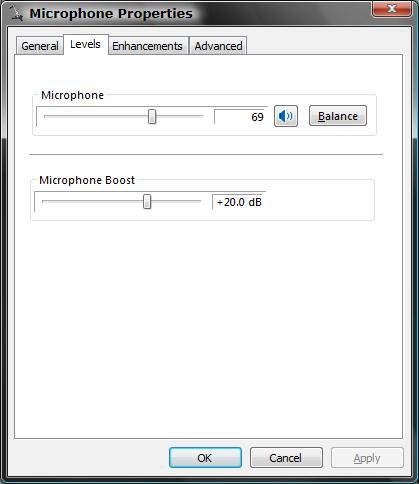Click the greyed-out Apply button
The image size is (419, 484).
[367, 458]
